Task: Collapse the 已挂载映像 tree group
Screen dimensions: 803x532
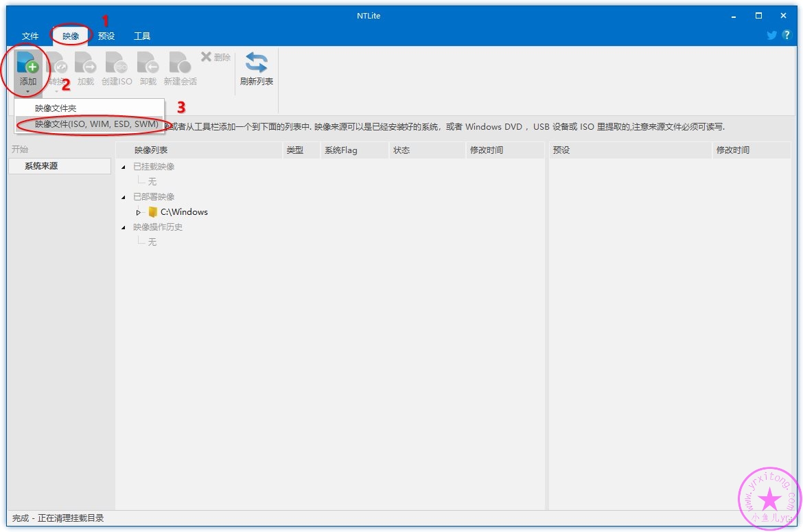Action: tap(124, 167)
